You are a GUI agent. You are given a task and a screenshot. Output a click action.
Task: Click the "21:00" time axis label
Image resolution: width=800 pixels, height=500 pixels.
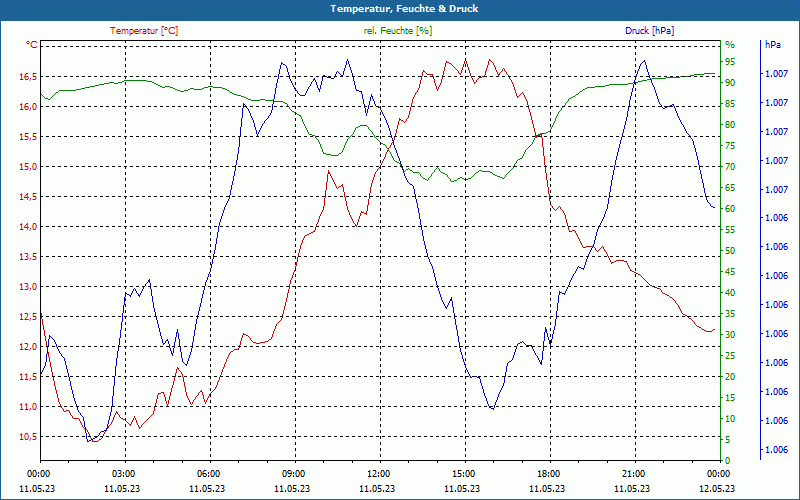[x=633, y=473]
